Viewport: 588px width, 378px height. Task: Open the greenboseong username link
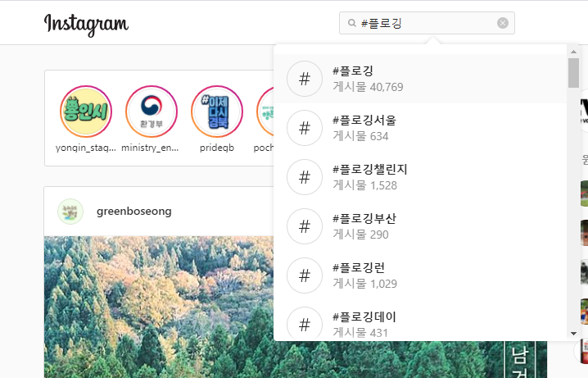[133, 212]
